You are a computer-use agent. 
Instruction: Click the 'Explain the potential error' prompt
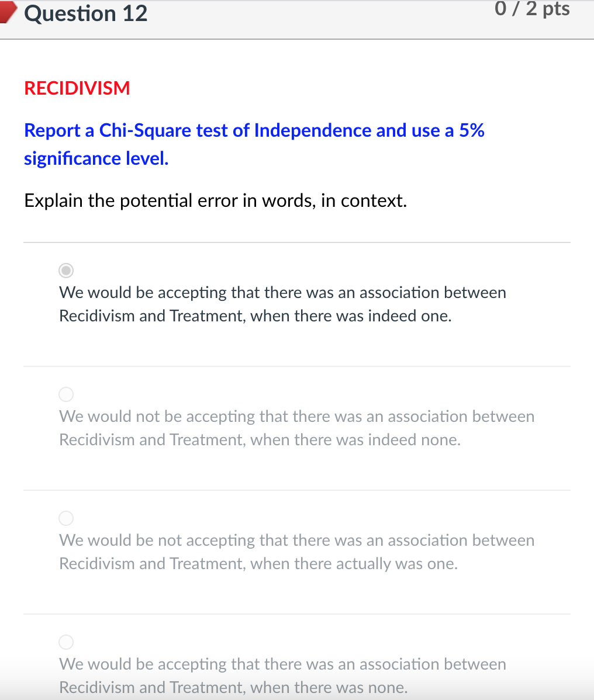[x=215, y=200]
